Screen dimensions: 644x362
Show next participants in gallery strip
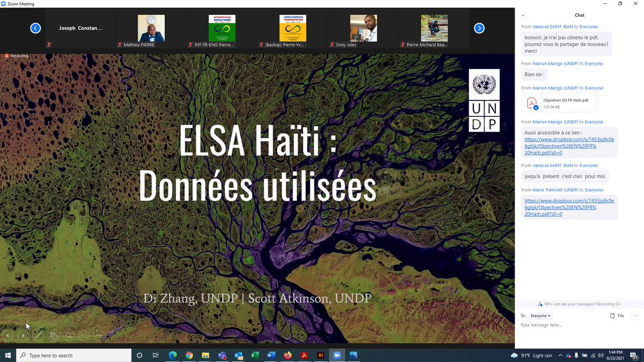click(x=479, y=28)
